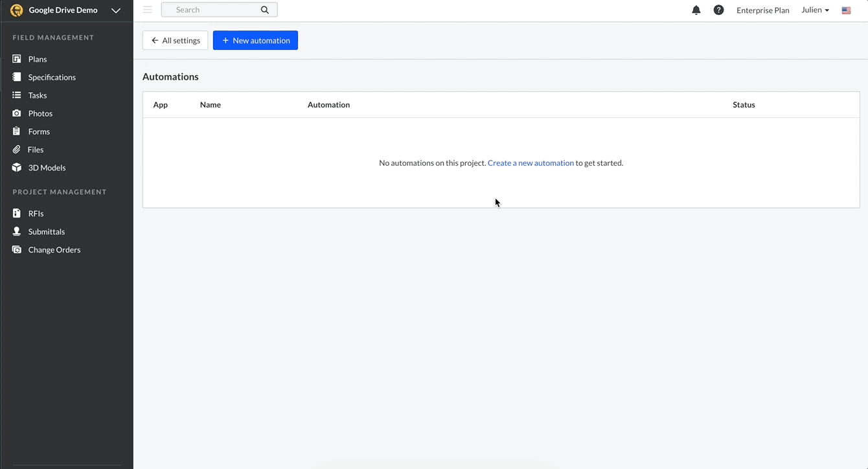Screen dimensions: 868x469
Task: Open the Files section
Action: pyautogui.click(x=36, y=149)
